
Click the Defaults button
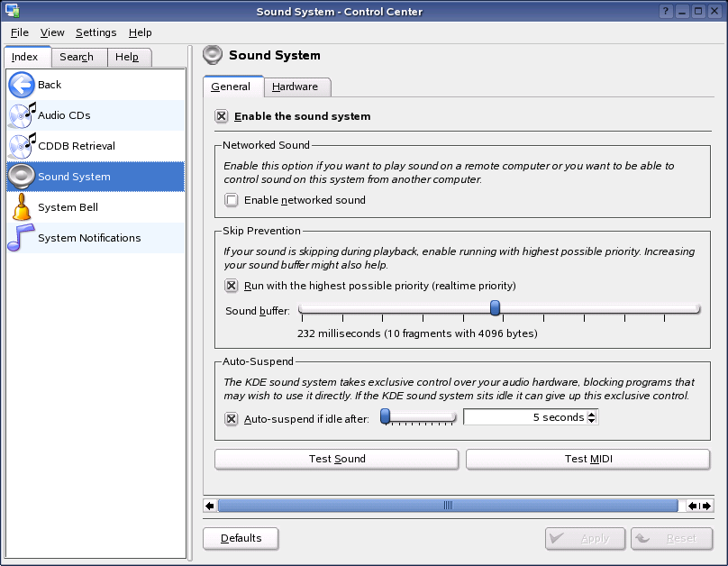[241, 538]
